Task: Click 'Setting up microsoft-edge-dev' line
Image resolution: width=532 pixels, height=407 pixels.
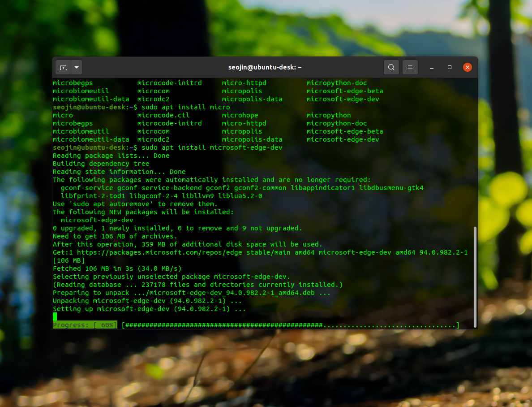Action: pos(149,309)
